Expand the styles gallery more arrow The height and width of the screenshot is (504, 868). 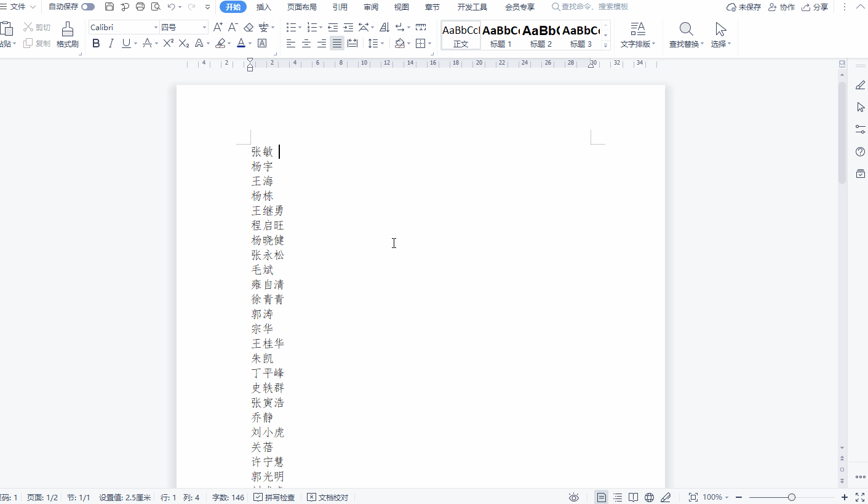pyautogui.click(x=606, y=46)
